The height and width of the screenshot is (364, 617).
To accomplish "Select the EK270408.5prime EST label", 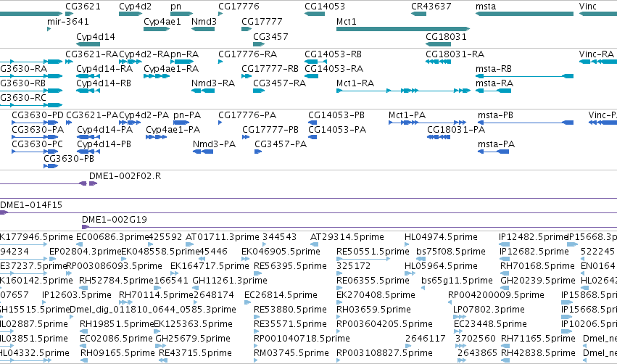I will [376, 294].
